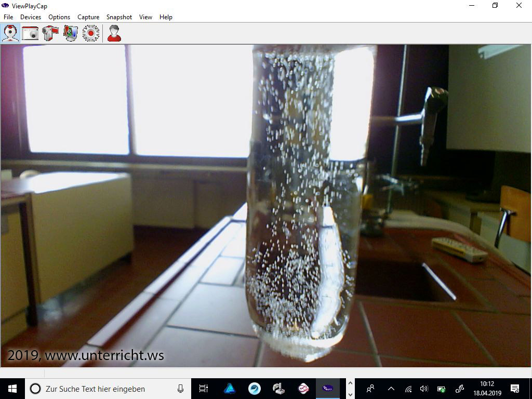Open the speaker volume tray icon
The width and height of the screenshot is (532, 399).
424,389
